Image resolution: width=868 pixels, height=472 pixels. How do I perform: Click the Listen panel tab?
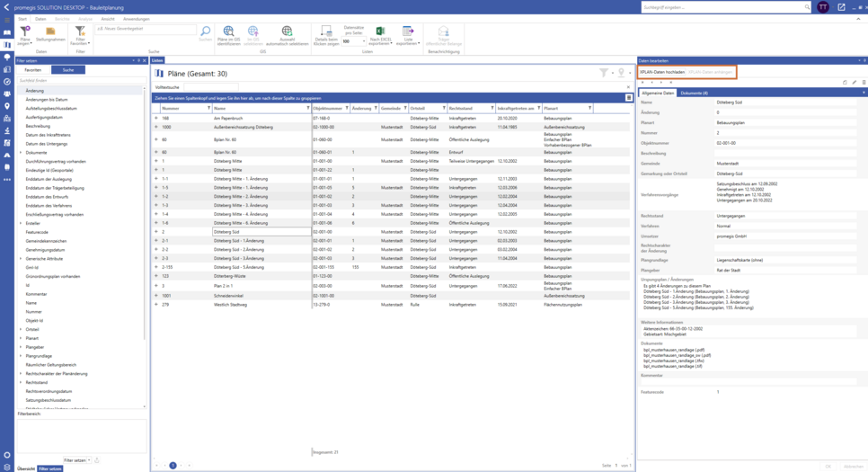[x=157, y=60]
